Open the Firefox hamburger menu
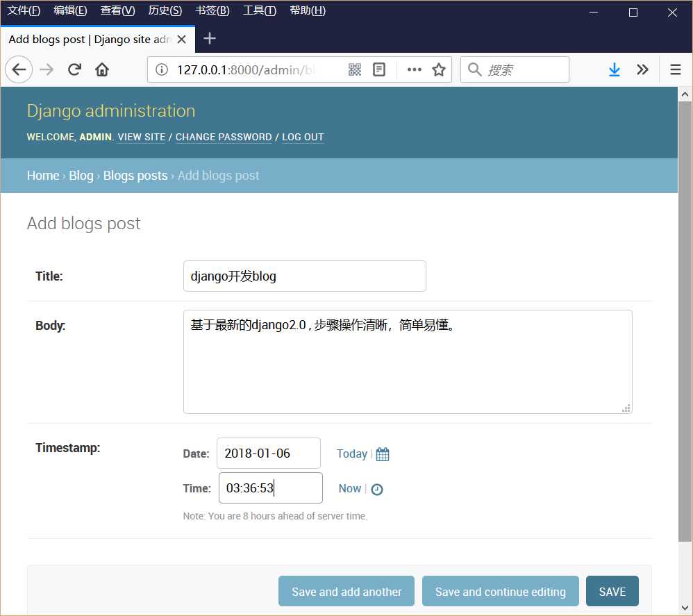 [675, 69]
